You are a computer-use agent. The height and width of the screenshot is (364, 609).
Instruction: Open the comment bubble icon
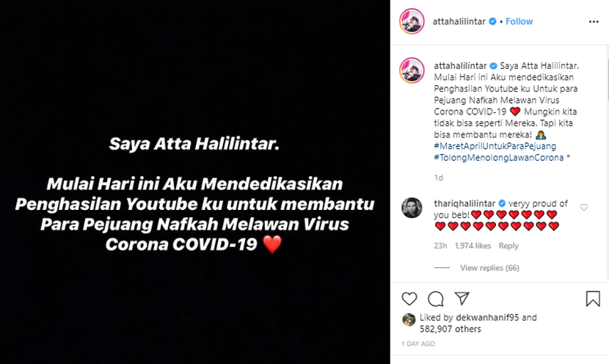pyautogui.click(x=435, y=299)
